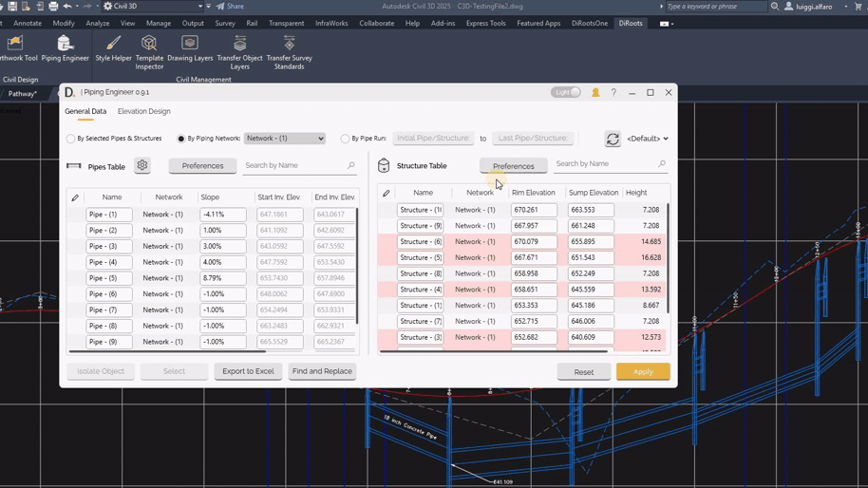Viewport: 868px width, 488px height.
Task: Expand the Civil 3D workspace dropdown
Action: pos(157,7)
